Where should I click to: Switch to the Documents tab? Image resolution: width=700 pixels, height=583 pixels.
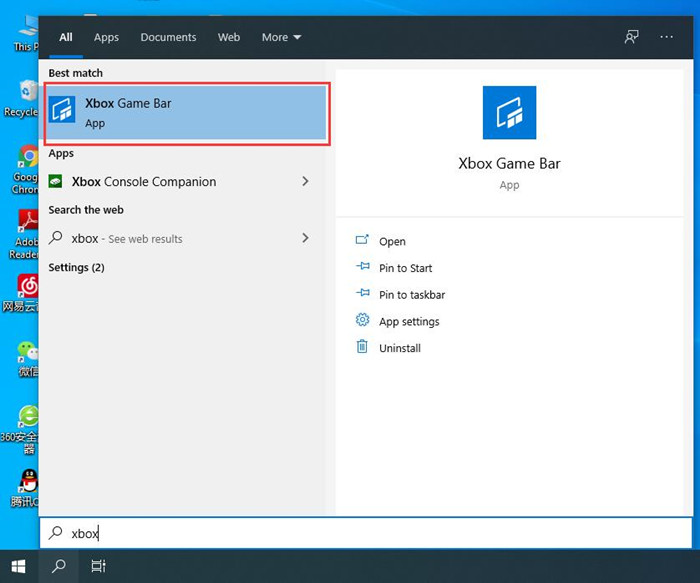(x=168, y=37)
